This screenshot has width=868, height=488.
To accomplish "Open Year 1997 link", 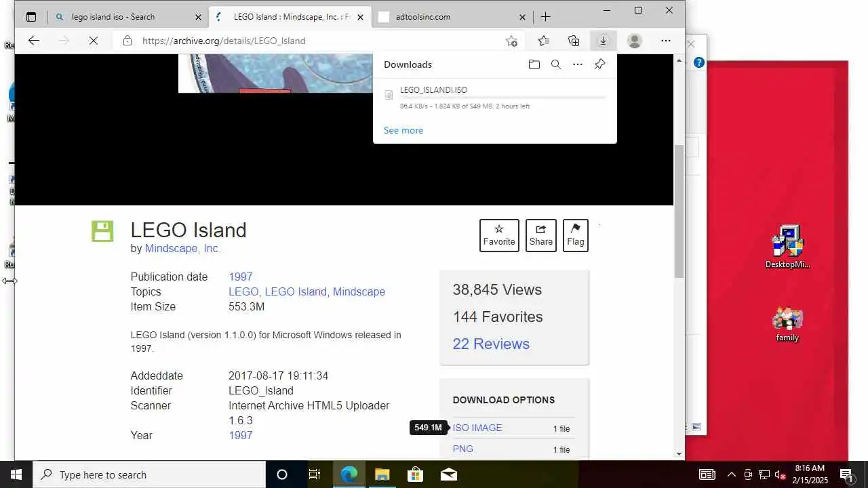I will (241, 436).
